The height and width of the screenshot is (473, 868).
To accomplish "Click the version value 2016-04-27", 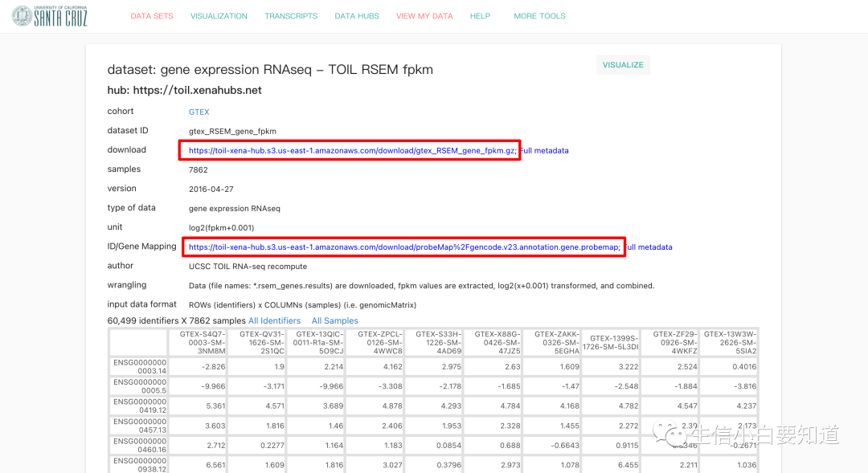I will 211,190.
